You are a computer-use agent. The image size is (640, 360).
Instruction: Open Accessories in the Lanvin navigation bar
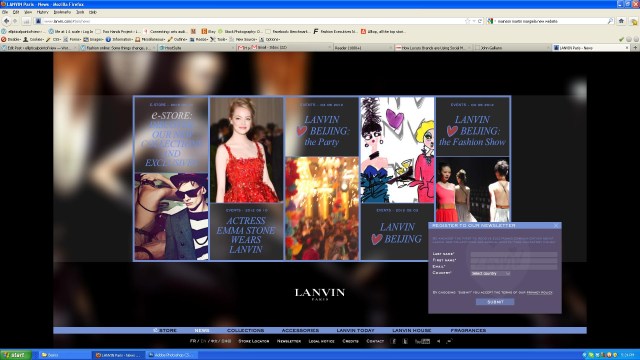point(300,331)
